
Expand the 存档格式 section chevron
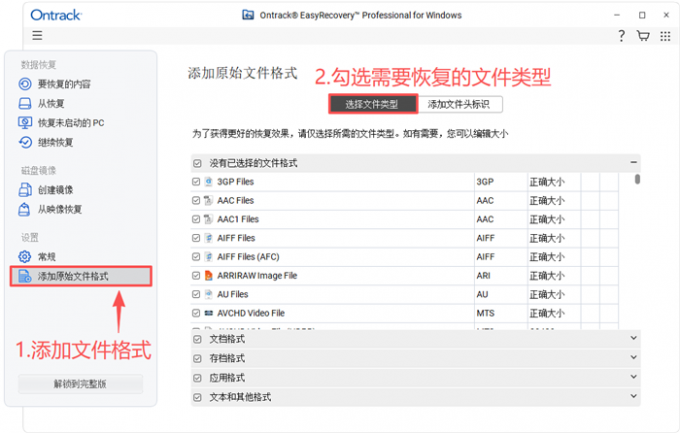pos(634,357)
